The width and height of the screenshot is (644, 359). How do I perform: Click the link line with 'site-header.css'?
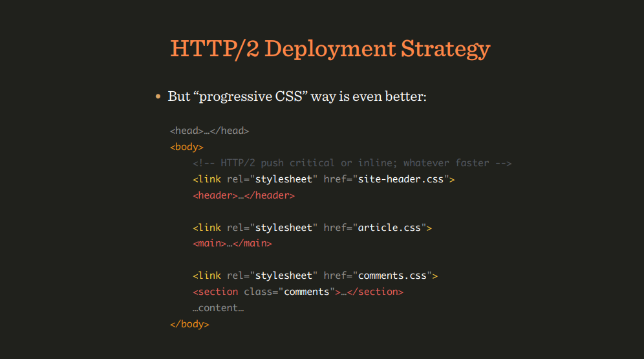[x=324, y=179]
